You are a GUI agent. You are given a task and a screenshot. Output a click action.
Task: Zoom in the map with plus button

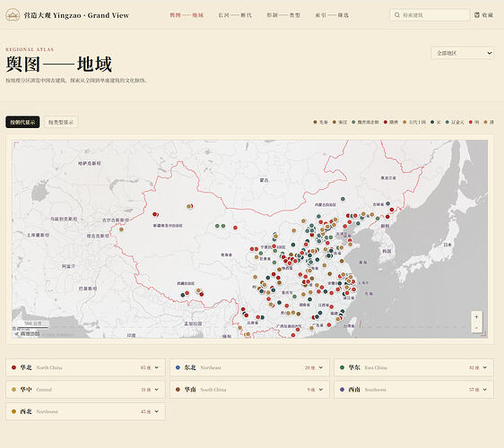tap(476, 317)
